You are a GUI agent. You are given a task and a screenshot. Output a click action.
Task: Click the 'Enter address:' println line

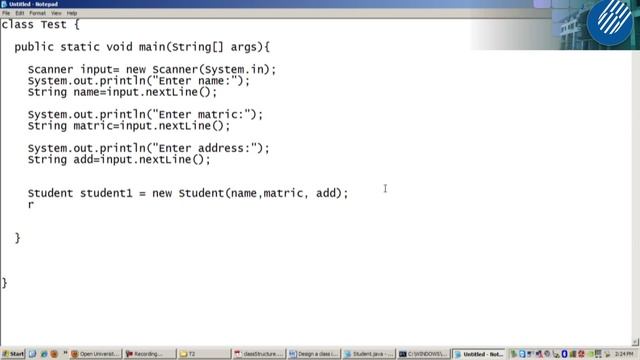tap(149, 148)
